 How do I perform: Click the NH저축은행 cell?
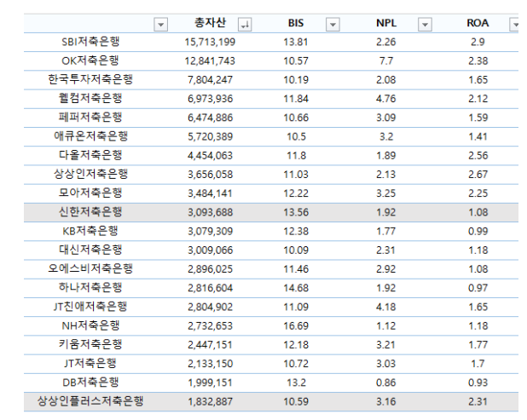(90, 325)
